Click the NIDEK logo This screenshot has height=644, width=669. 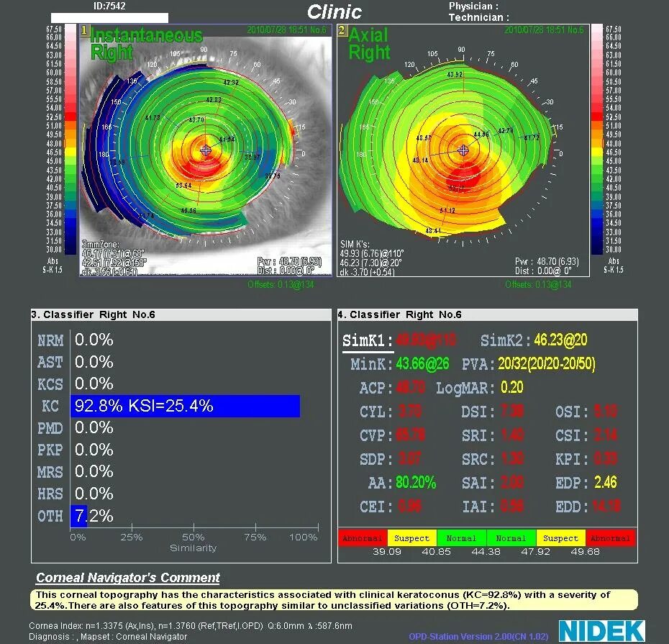(x=602, y=631)
